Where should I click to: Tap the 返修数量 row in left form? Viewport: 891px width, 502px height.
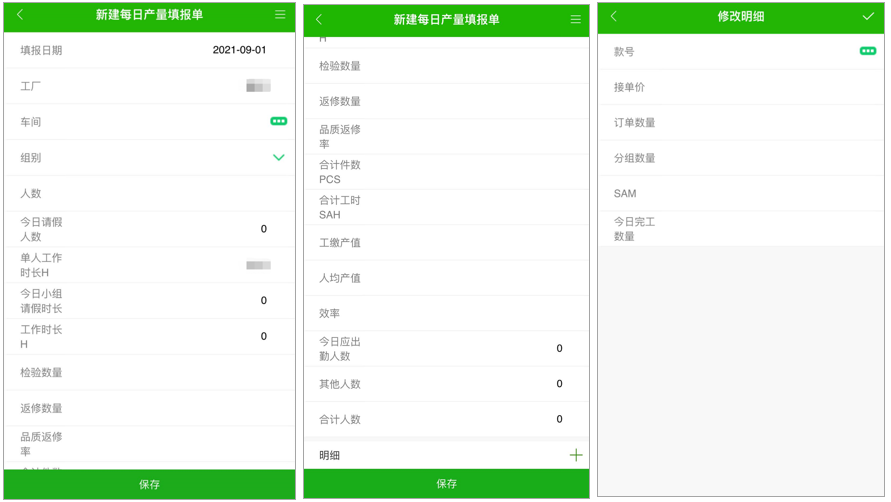(149, 408)
